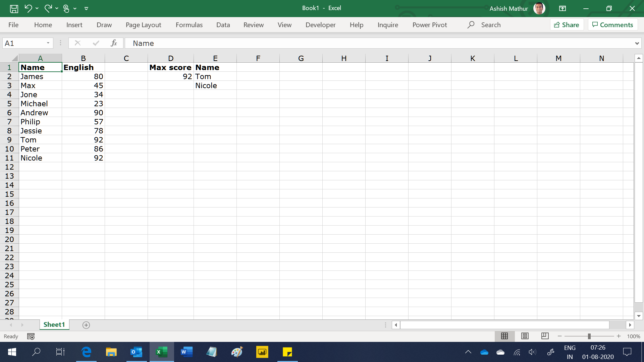Open Ribbon Display Options icon
Viewport: 644px width, 362px height.
click(x=562, y=8)
